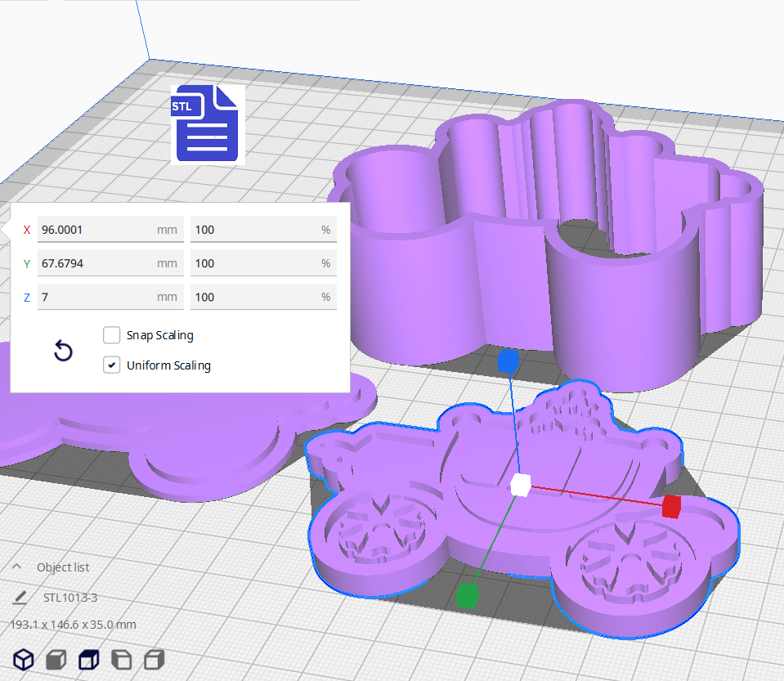Switch to 3D view cube icon
Screen dimensions: 784x681
click(24, 659)
